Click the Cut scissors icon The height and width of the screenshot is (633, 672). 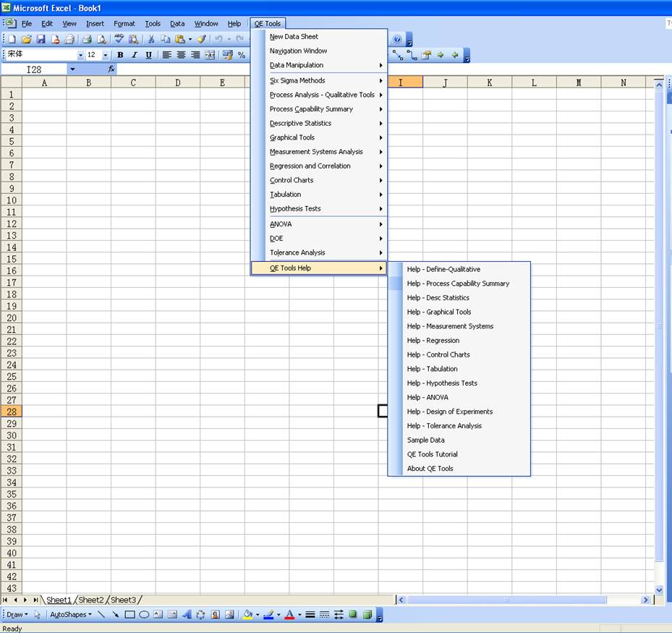[151, 40]
